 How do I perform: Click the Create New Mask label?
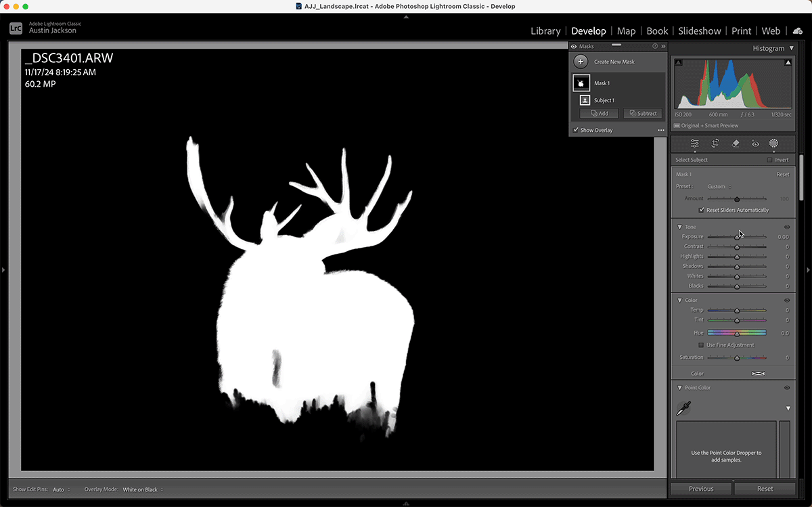coord(614,62)
